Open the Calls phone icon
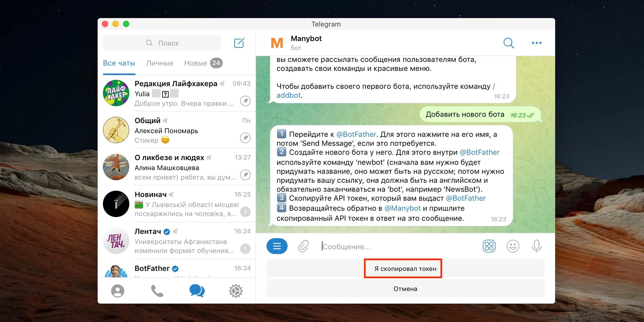This screenshot has height=322, width=644. coord(157,291)
